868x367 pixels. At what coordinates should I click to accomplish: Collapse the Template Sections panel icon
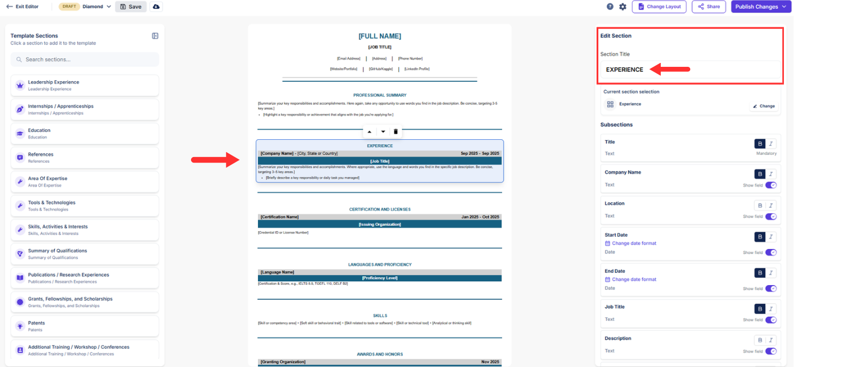155,36
